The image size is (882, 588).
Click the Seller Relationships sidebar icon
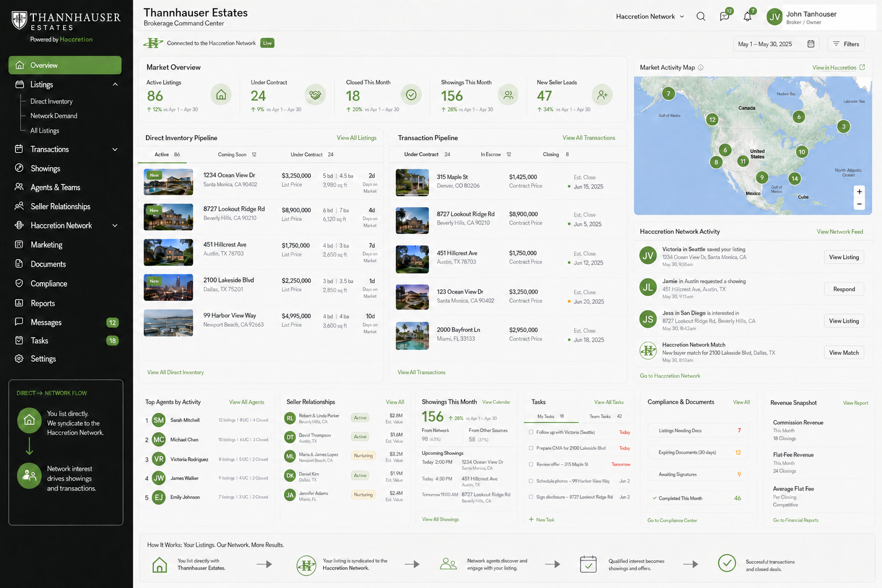20,206
